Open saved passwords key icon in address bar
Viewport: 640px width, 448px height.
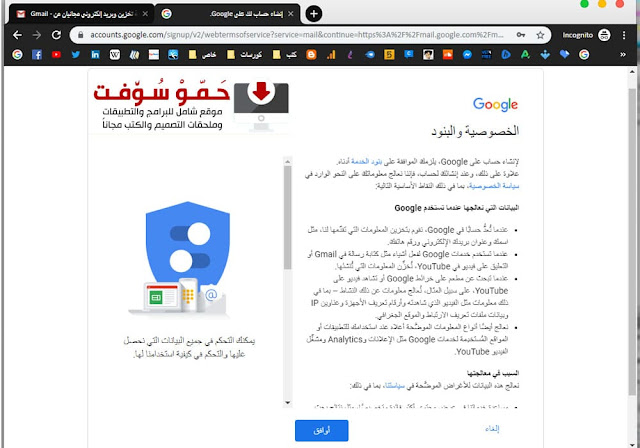(521, 35)
